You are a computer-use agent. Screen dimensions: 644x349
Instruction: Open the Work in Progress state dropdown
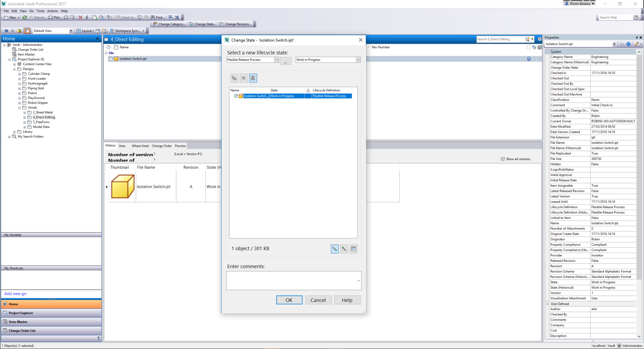(x=358, y=60)
